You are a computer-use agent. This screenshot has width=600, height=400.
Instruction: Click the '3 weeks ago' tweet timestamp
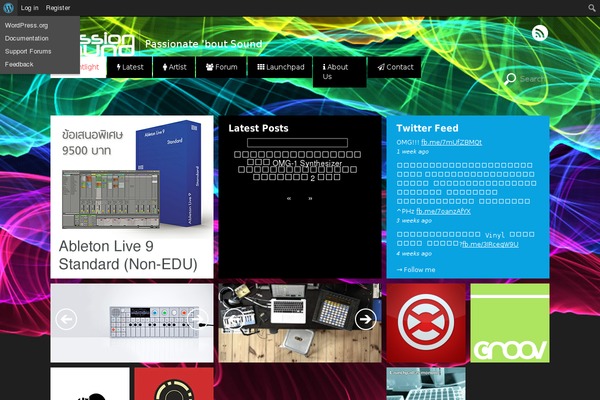414,220
